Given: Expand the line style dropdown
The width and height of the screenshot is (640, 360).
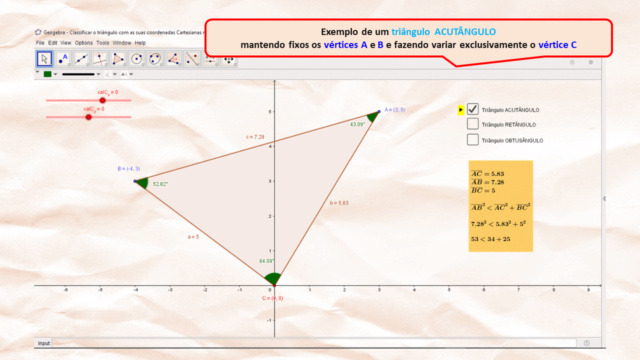Looking at the screenshot, I should click(98, 74).
